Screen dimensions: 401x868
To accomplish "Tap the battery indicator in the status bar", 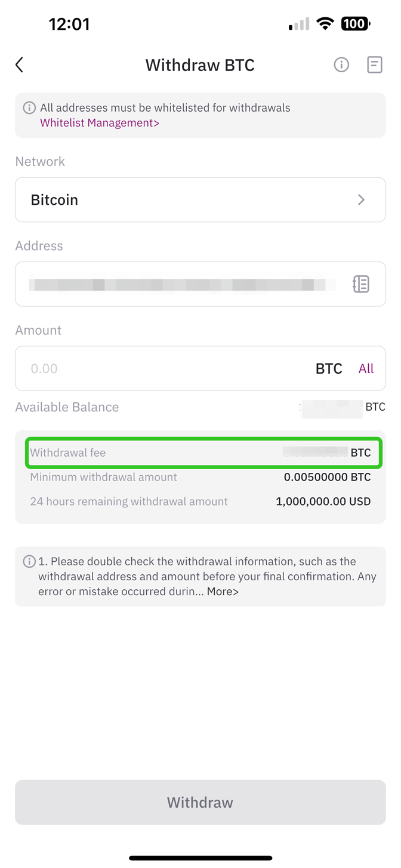I will 356,23.
